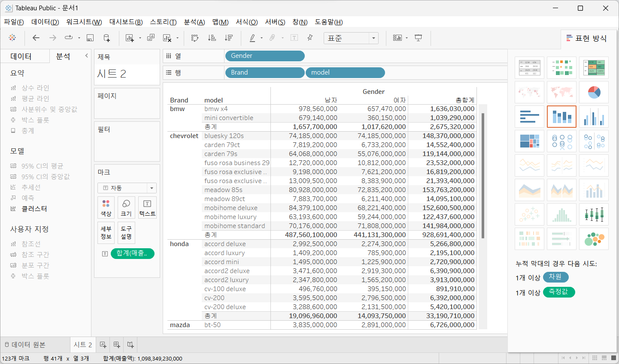Click the new worksheet toolbar icon

[130, 38]
